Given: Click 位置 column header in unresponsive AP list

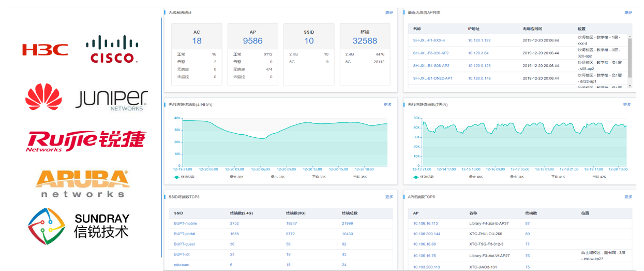Looking at the screenshot, I should tap(581, 28).
